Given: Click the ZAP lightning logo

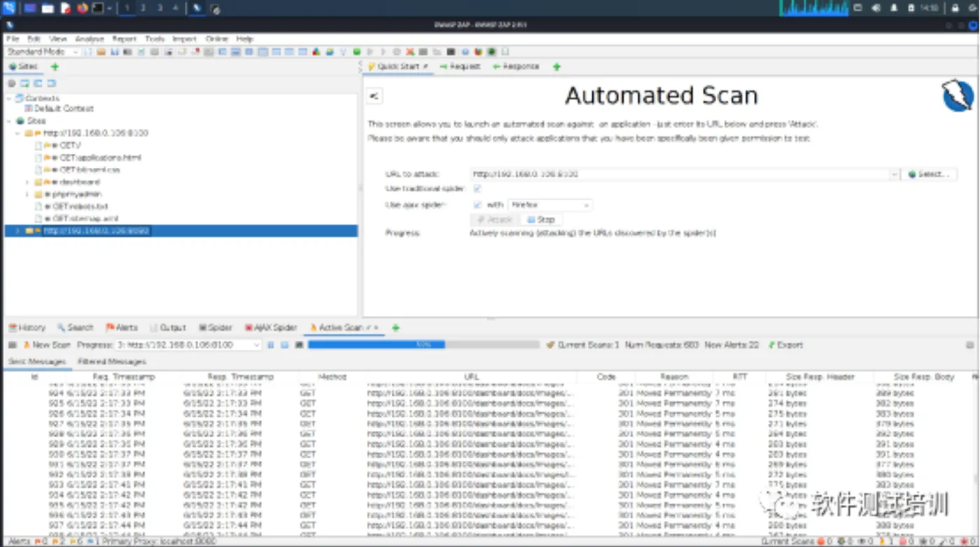Looking at the screenshot, I should point(958,96).
